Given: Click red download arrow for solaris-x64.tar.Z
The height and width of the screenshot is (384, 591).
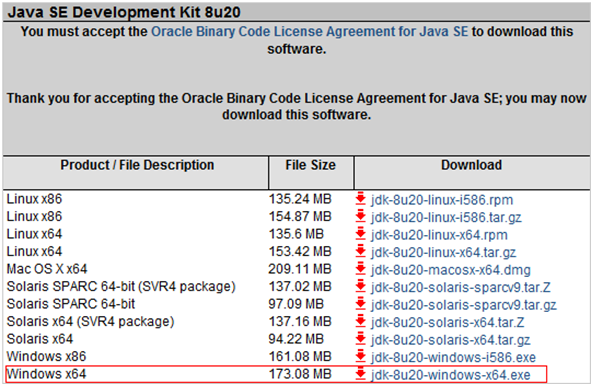Looking at the screenshot, I should point(361,321).
